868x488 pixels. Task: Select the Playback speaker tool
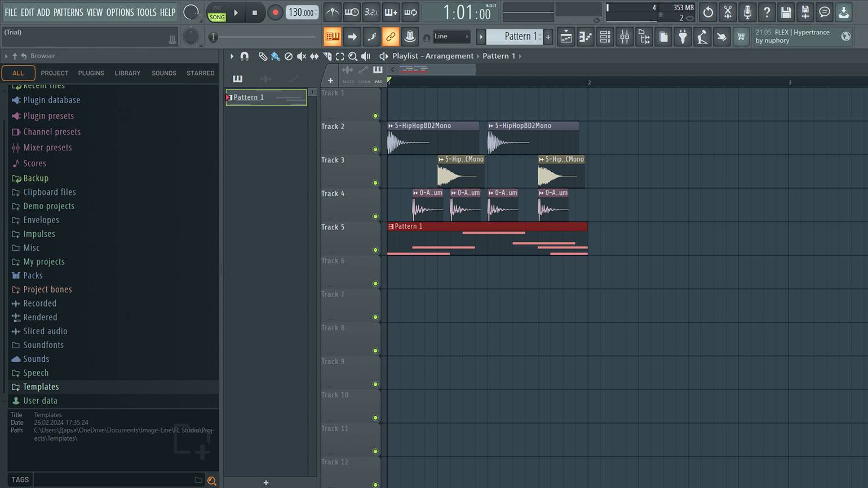coord(366,56)
